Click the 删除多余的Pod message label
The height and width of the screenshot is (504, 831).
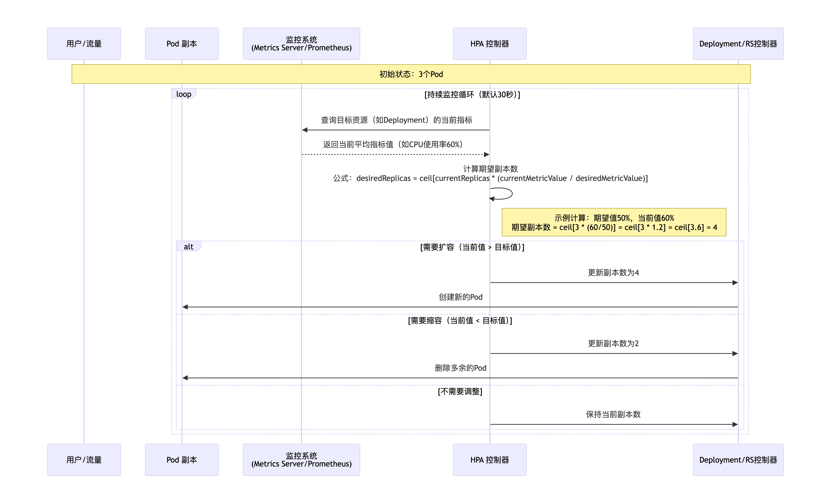(x=460, y=368)
